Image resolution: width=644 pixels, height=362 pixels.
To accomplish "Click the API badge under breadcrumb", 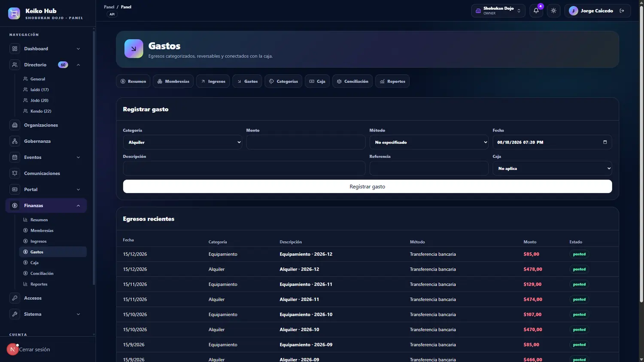I will (112, 14).
